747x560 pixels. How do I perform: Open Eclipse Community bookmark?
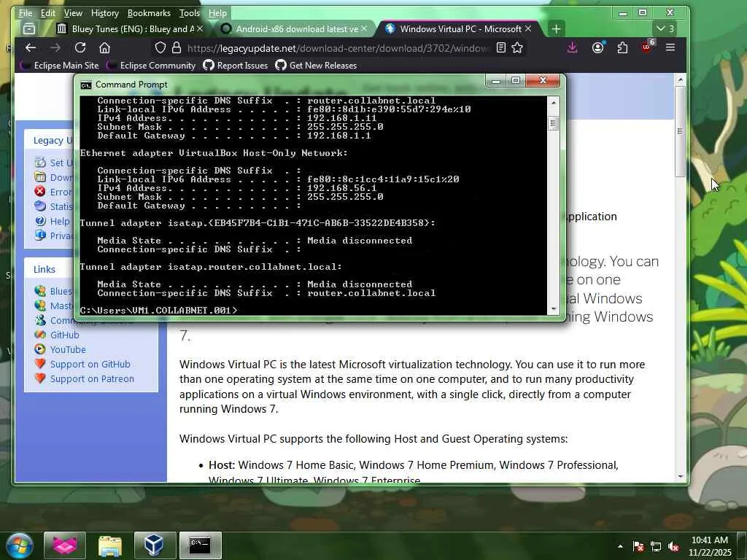(151, 66)
